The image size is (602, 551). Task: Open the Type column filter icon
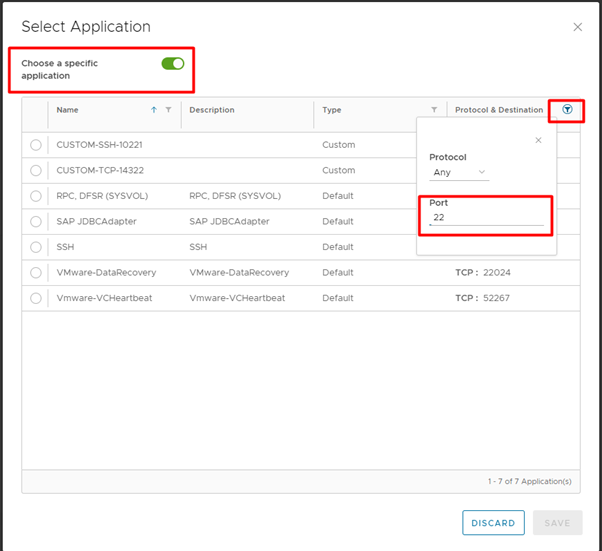[x=434, y=110]
